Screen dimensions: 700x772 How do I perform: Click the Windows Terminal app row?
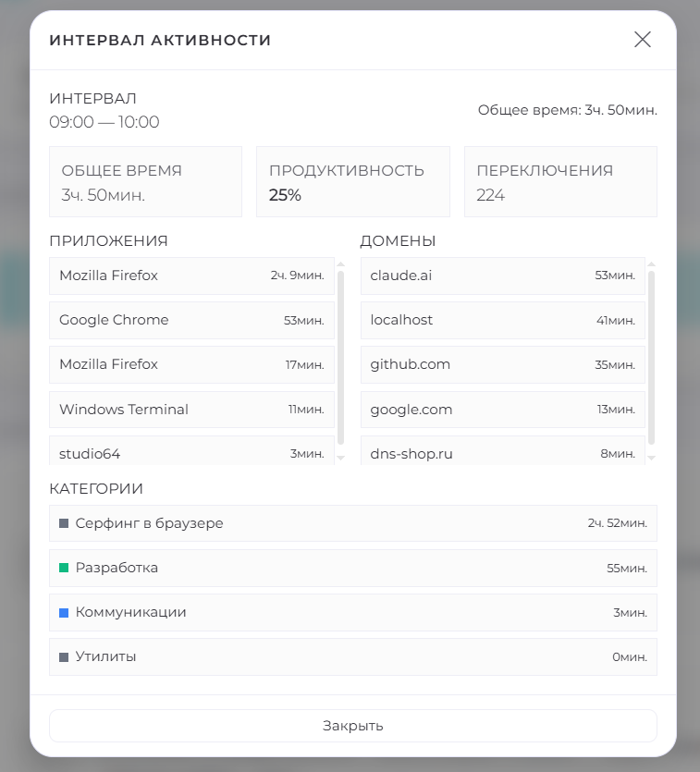(x=191, y=410)
